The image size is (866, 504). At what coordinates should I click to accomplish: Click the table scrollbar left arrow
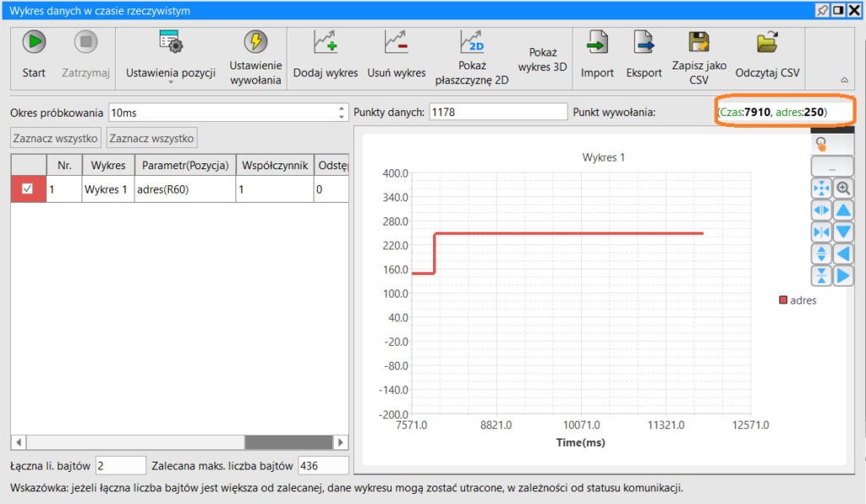19,442
